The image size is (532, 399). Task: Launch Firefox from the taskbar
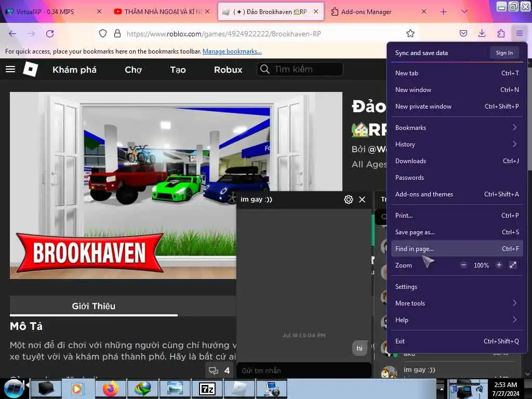tap(111, 389)
